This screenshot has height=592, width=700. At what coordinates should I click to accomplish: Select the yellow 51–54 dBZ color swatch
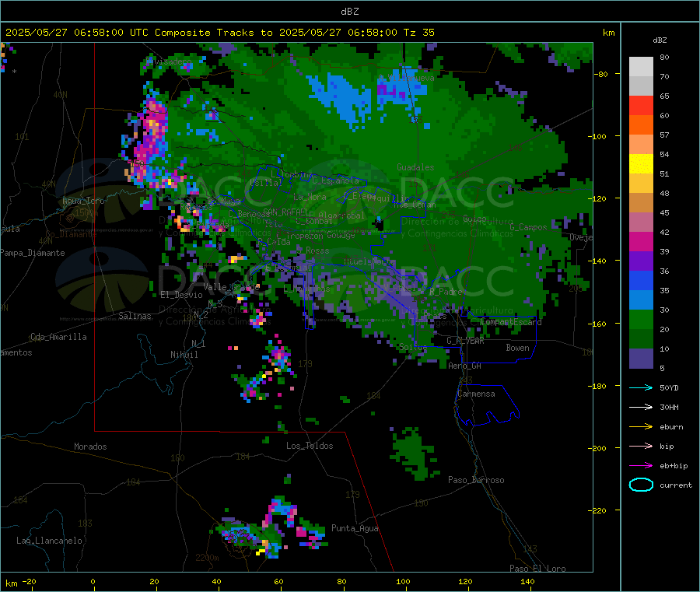pos(641,164)
